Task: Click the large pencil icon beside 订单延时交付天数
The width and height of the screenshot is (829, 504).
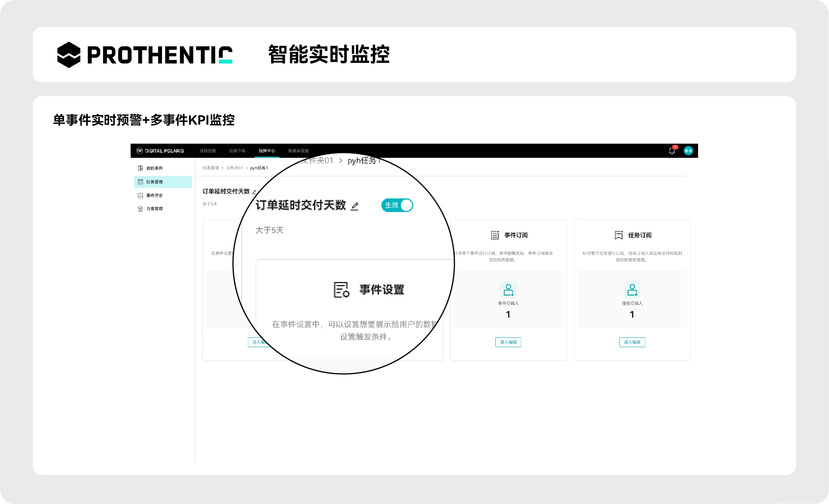Action: click(x=354, y=206)
